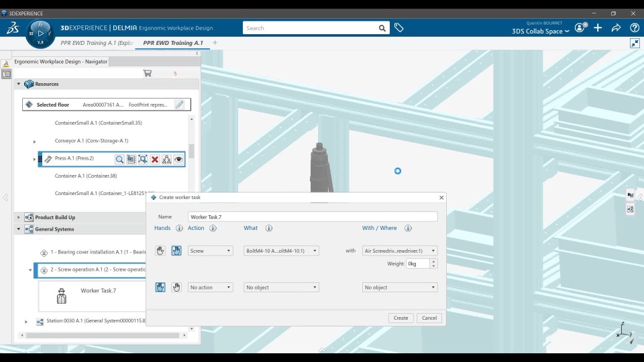Expand the Product Build Up section
644x362 pixels.
19,217
